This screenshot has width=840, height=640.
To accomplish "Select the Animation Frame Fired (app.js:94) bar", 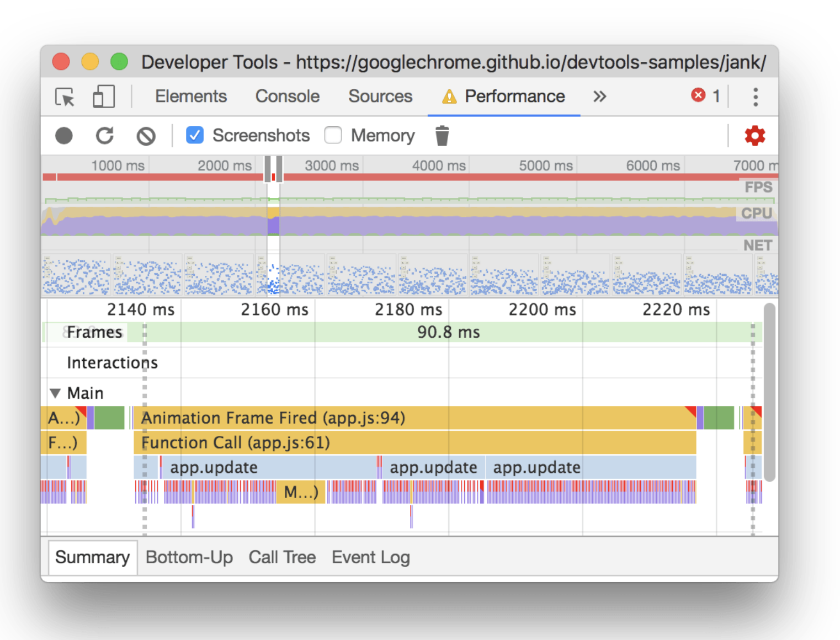I will coord(414,418).
